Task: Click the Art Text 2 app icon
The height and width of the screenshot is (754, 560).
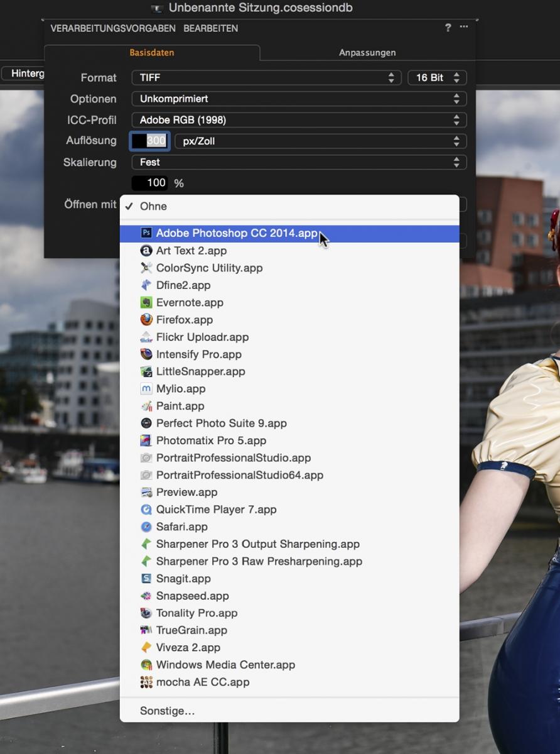Action: [146, 251]
